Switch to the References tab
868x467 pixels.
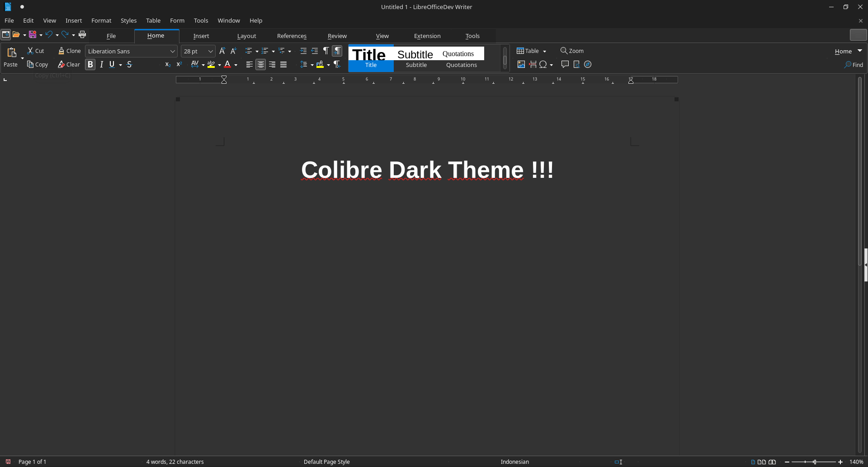(292, 36)
